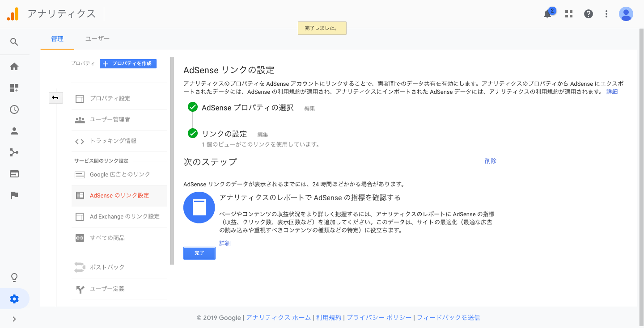Open Audience person icon in sidebar
The image size is (644, 328).
(x=14, y=131)
